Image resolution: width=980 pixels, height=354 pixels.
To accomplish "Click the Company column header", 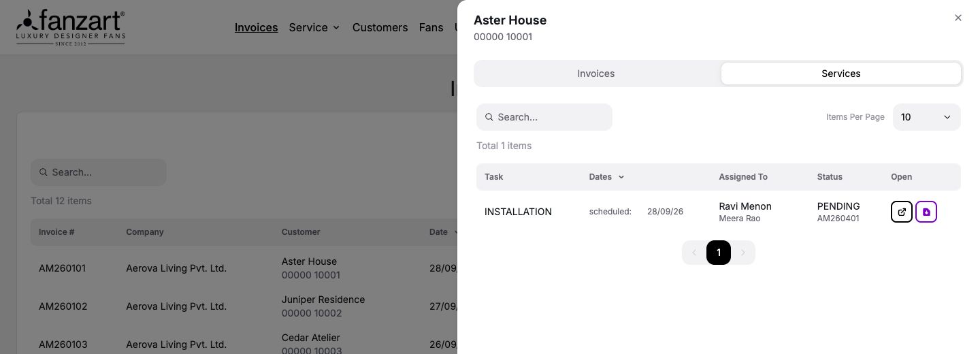I will (145, 232).
